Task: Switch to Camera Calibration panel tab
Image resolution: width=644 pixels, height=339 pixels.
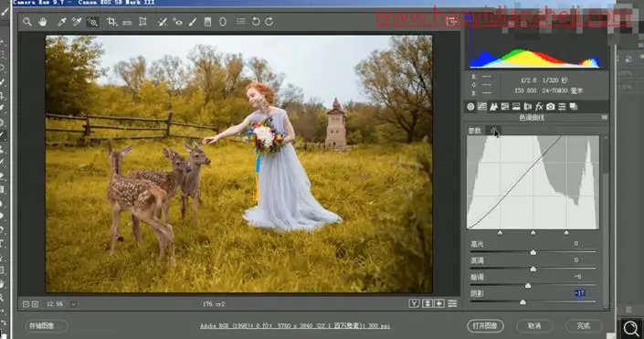Action: click(x=550, y=107)
